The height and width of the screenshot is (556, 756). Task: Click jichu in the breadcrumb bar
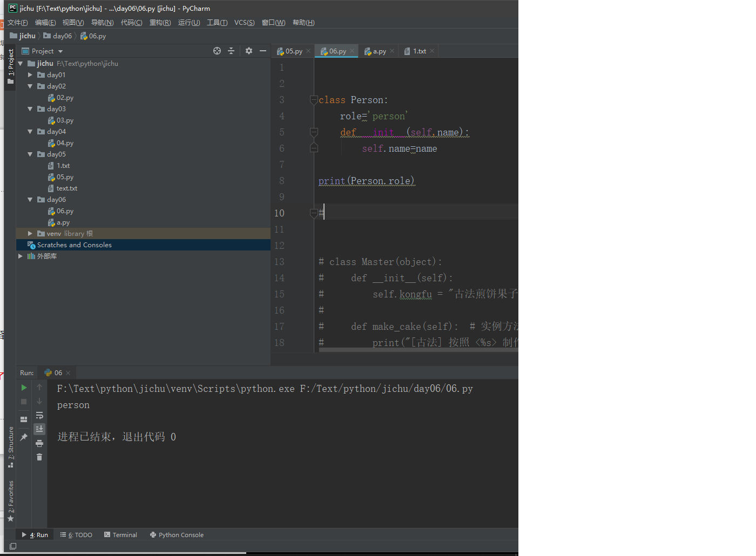coord(23,36)
